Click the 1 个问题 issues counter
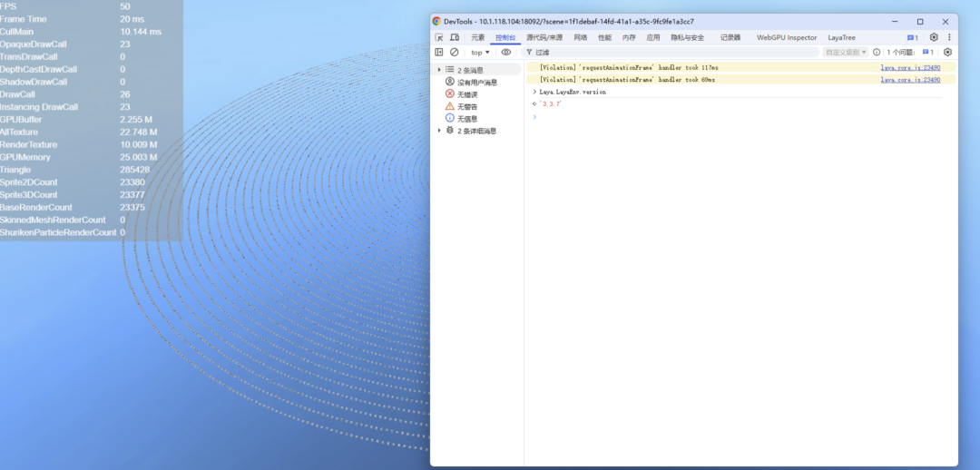Viewport: 980px width, 470px height. [910, 53]
